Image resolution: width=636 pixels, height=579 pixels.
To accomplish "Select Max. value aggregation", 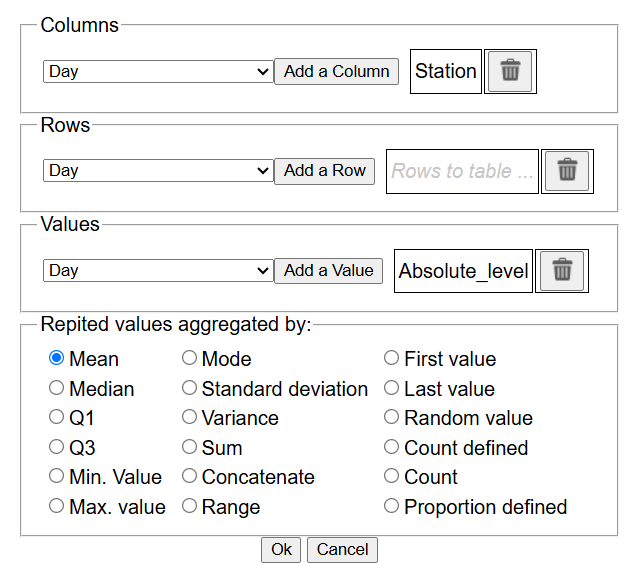I will [x=57, y=507].
